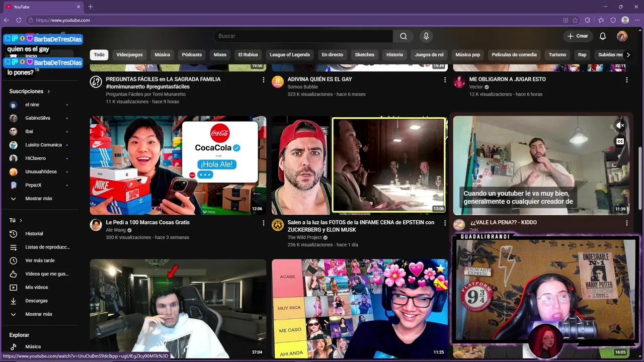The height and width of the screenshot is (362, 644).
Task: Select the League of Legends chip
Action: pyautogui.click(x=290, y=55)
